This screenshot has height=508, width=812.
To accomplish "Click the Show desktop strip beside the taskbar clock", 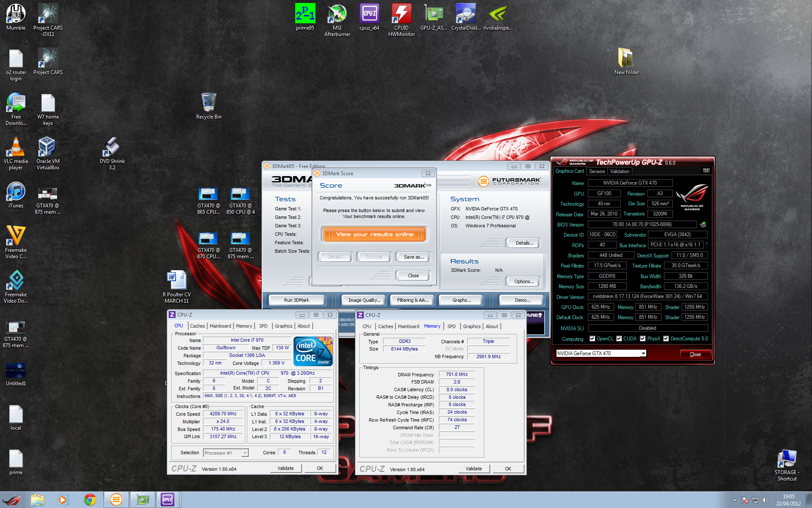I will [809, 500].
